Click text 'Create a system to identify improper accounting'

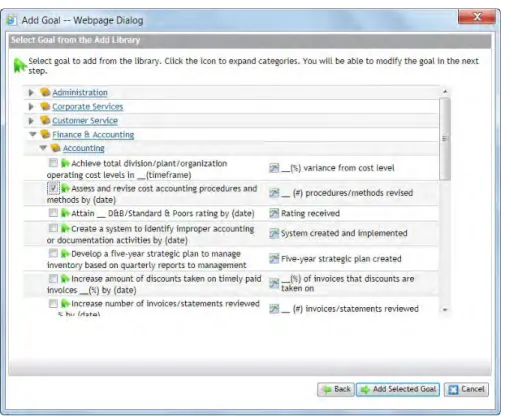coord(163,229)
